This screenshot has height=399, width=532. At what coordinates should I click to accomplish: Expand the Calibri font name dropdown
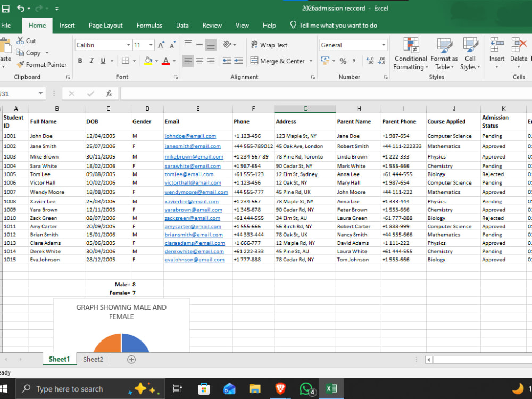coord(128,45)
